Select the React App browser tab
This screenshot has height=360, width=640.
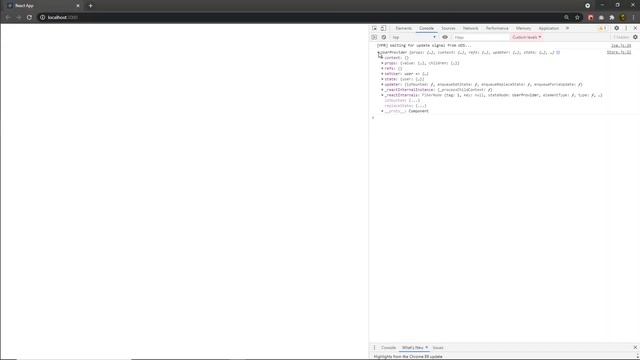click(43, 6)
